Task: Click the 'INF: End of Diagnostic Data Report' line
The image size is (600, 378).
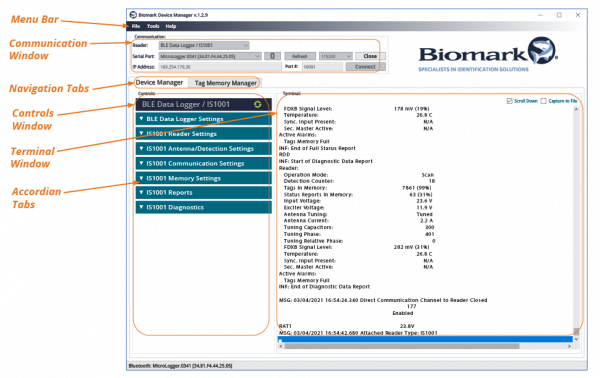Action: coord(324,287)
